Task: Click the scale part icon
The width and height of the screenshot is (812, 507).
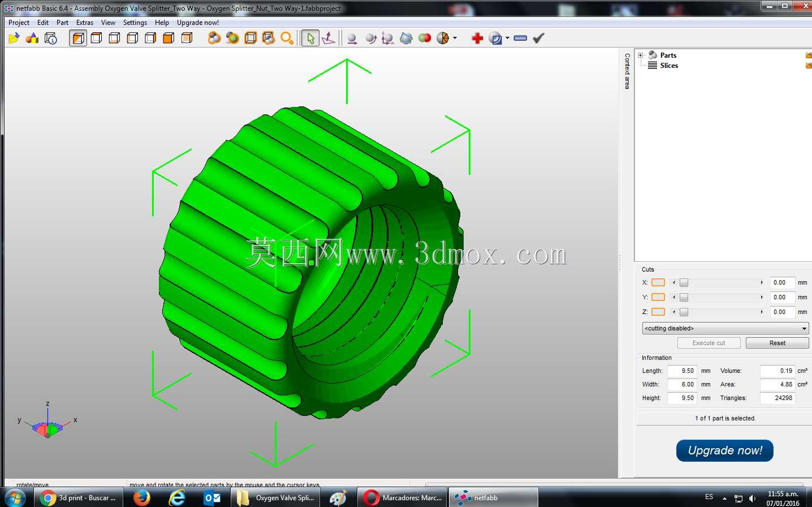Action: pyautogui.click(x=388, y=38)
